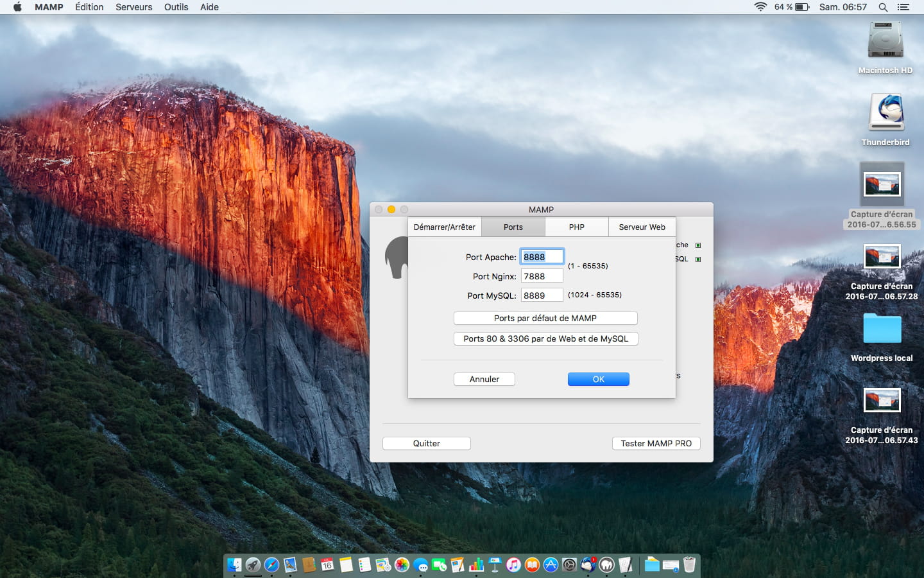The height and width of the screenshot is (578, 924).
Task: Click the menu bar clock Sam. 06:57
Action: point(843,7)
